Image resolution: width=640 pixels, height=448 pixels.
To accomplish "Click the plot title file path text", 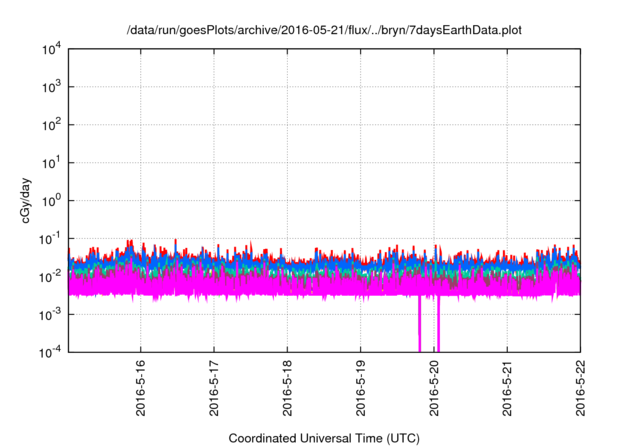I will coord(324,31).
